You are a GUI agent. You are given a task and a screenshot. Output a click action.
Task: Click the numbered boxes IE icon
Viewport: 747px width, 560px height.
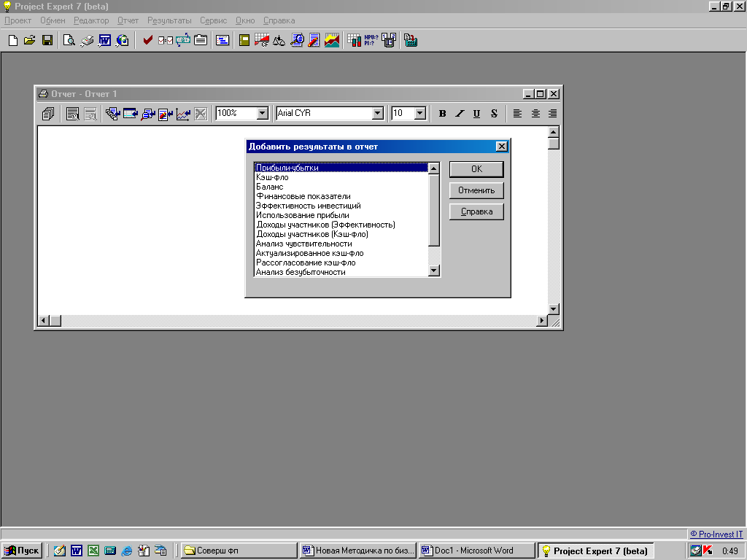click(x=389, y=41)
